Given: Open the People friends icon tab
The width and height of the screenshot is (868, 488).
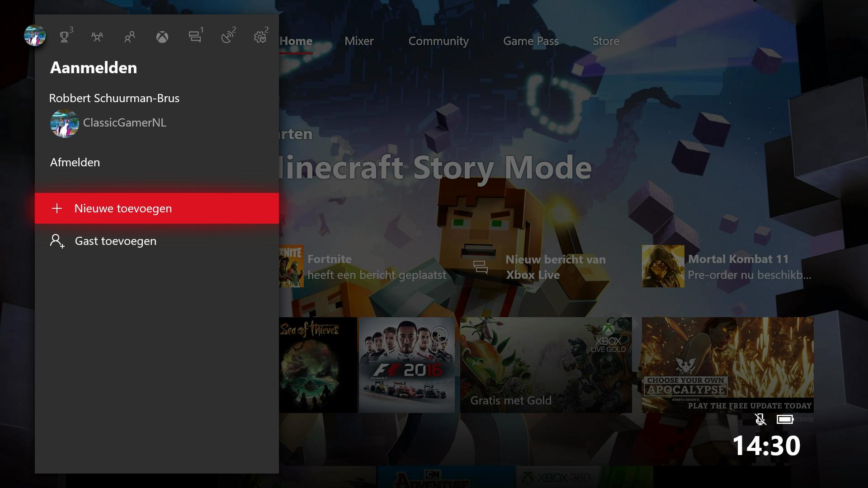Looking at the screenshot, I should point(130,37).
